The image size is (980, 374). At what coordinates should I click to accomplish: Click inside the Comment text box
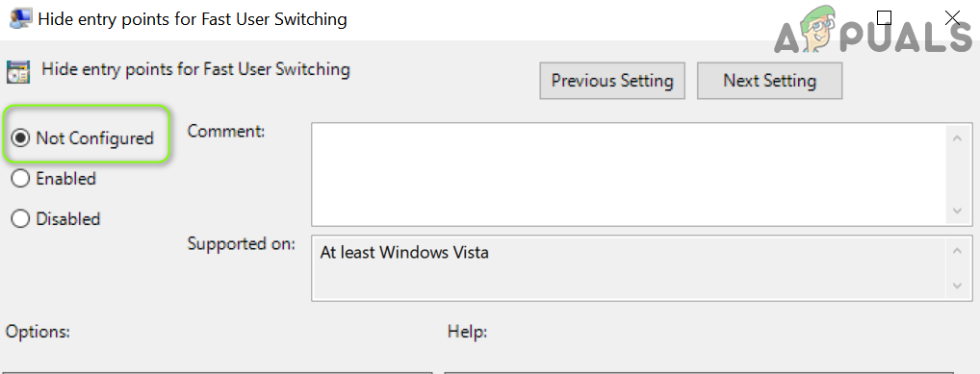[628, 174]
